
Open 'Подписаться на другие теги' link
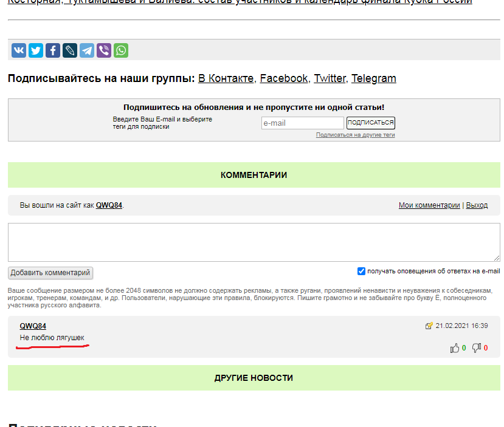pyautogui.click(x=355, y=135)
